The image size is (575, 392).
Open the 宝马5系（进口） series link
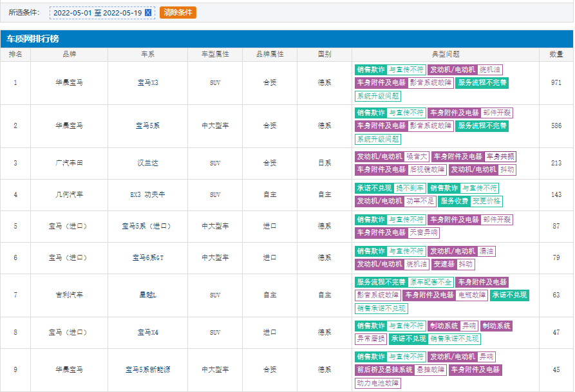point(148,226)
